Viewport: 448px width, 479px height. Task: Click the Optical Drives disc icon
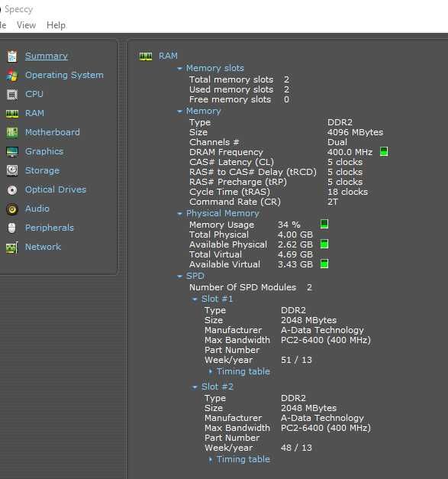(x=12, y=190)
